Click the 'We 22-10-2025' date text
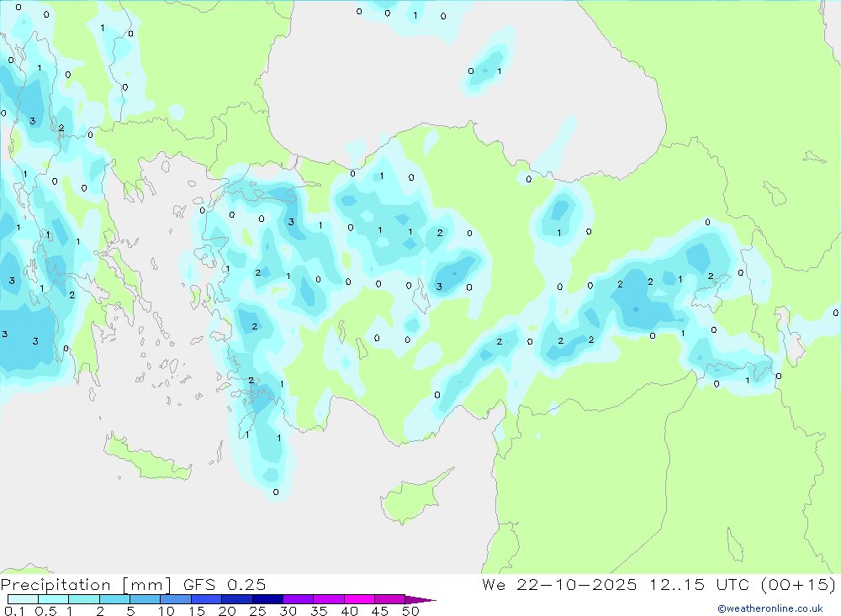The width and height of the screenshot is (841, 616). click(559, 585)
